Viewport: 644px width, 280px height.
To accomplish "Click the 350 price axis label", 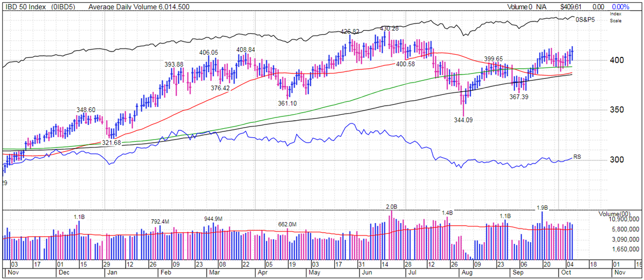I will (x=616, y=110).
